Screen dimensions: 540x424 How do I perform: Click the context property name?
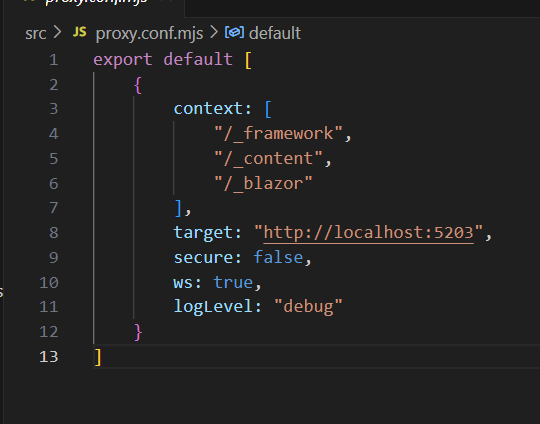(x=208, y=109)
